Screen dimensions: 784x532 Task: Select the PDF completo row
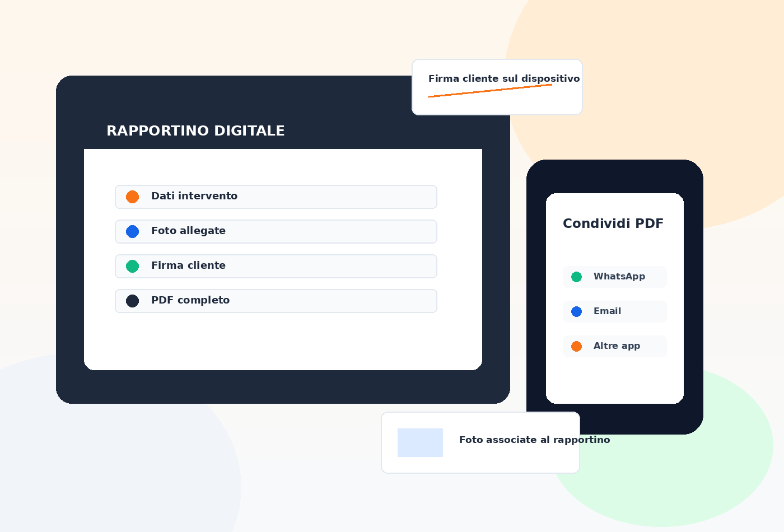coord(276,301)
